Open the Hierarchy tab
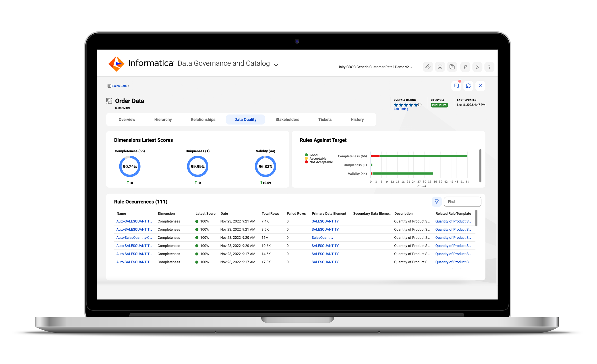597x364 pixels. click(x=163, y=120)
